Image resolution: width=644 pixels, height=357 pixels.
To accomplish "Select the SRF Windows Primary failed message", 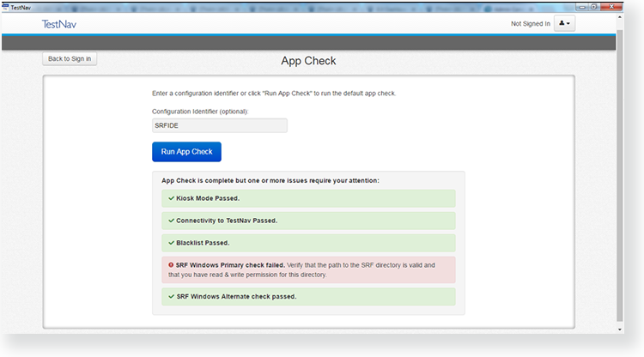I will point(308,269).
